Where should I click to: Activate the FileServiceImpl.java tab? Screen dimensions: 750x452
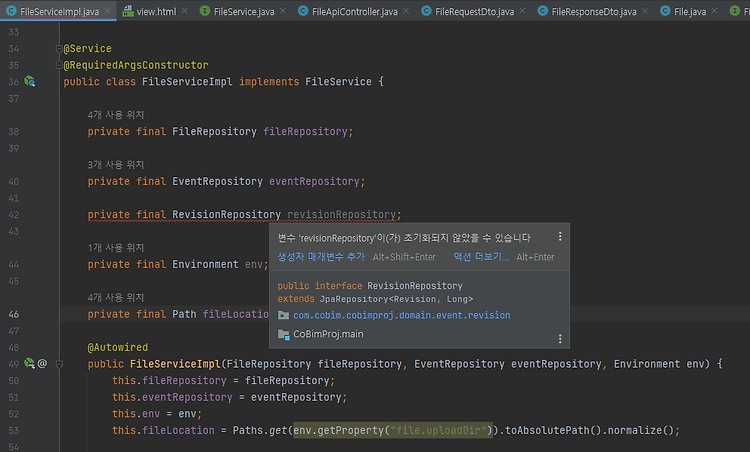pyautogui.click(x=59, y=11)
